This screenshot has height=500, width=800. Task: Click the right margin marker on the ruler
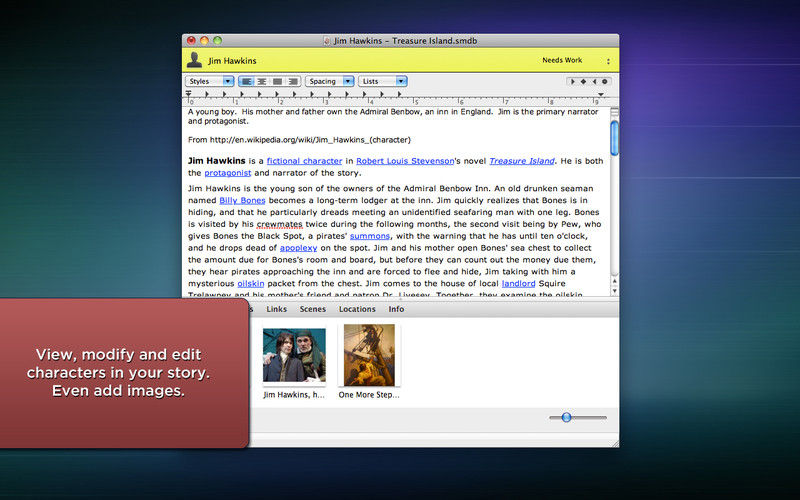601,94
